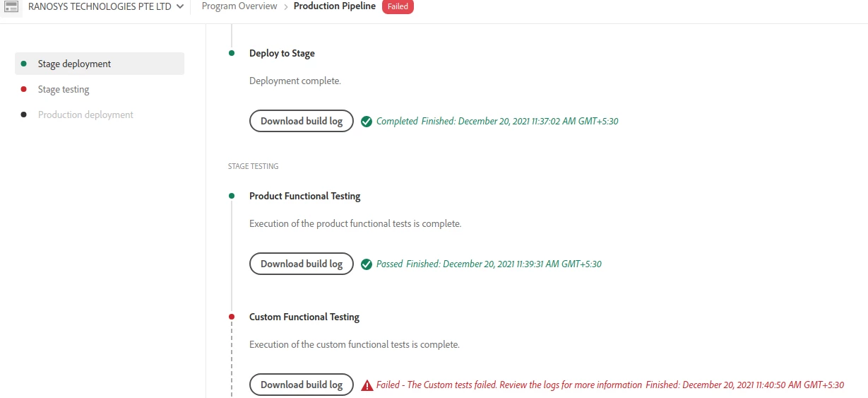The width and height of the screenshot is (868, 398).
Task: Download build log for Deploy to Stage
Action: pos(302,121)
